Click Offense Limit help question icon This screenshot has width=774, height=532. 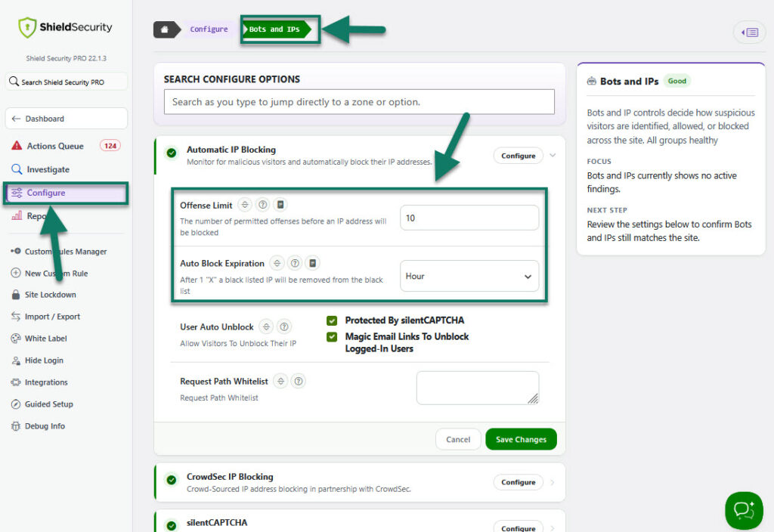(262, 204)
